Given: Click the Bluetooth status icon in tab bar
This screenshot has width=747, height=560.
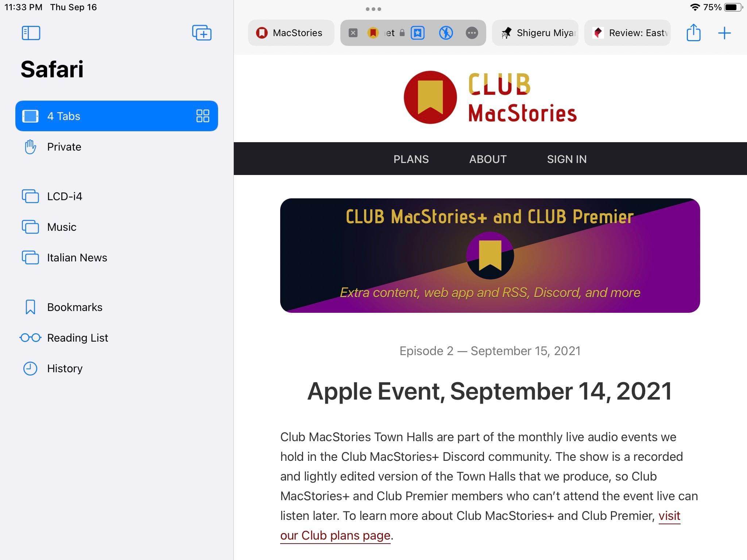Looking at the screenshot, I should [446, 32].
